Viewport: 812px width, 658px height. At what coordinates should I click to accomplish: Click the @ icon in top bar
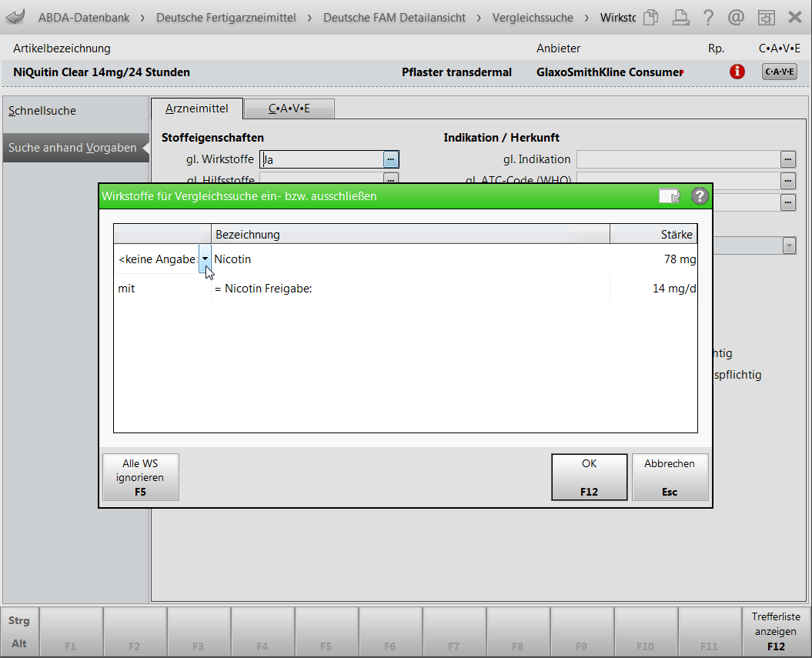736,18
